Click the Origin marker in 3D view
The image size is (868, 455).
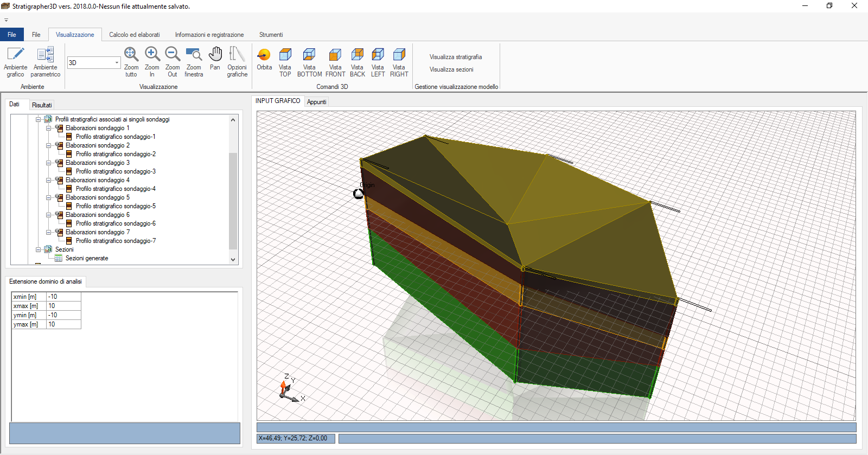(x=359, y=194)
